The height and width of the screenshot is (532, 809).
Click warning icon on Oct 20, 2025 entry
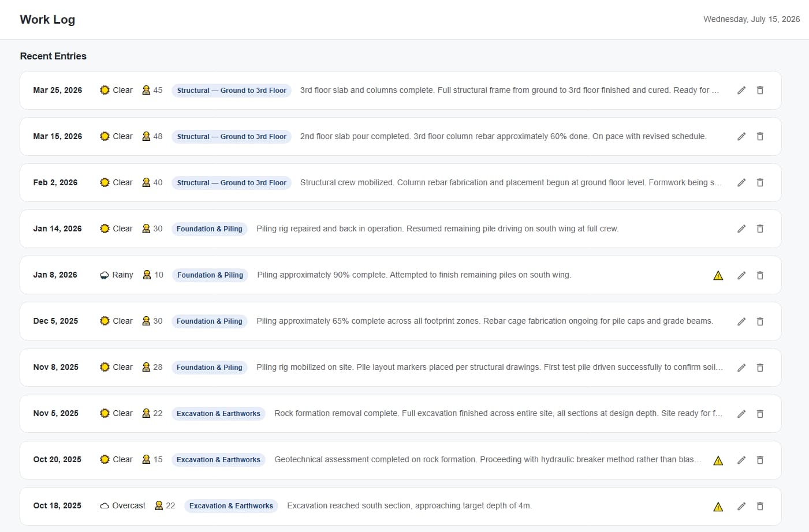[x=718, y=460]
